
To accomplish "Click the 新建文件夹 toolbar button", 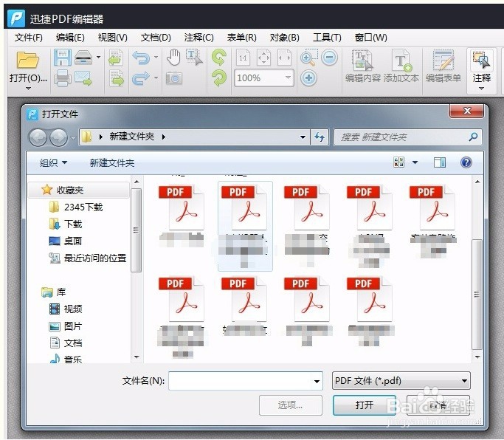I will [112, 162].
